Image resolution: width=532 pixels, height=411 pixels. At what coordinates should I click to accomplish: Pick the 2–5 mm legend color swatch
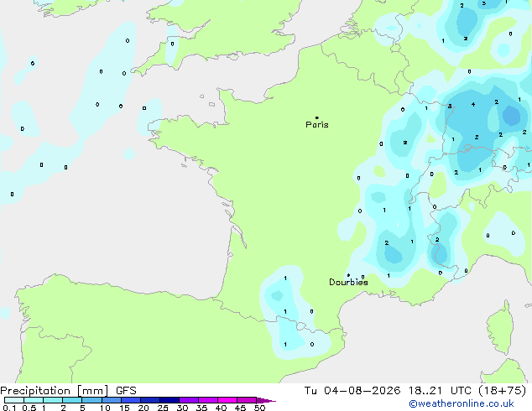pos(72,400)
